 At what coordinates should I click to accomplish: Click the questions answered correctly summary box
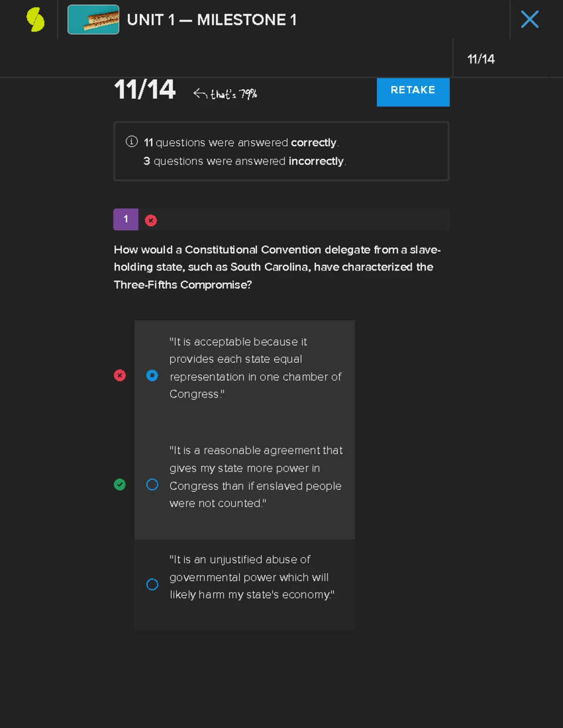[281, 151]
